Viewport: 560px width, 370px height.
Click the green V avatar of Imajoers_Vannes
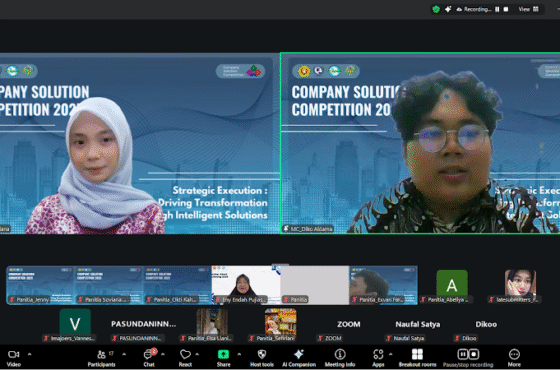pyautogui.click(x=75, y=323)
